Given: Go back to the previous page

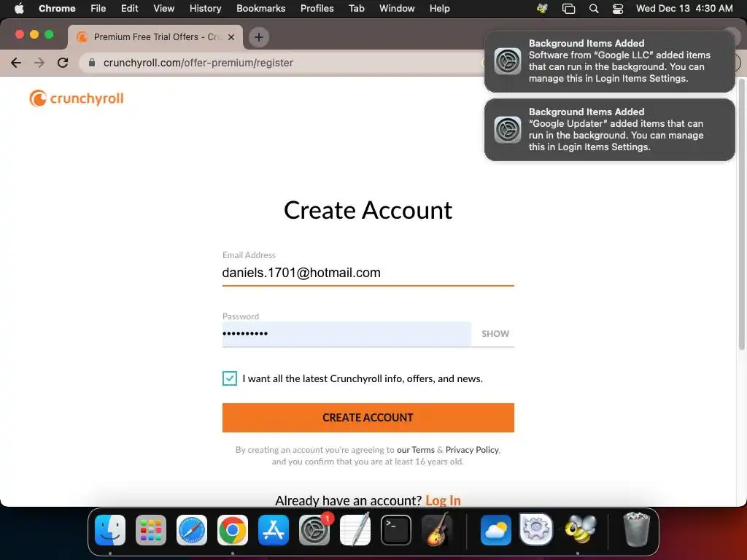Looking at the screenshot, I should point(16,63).
